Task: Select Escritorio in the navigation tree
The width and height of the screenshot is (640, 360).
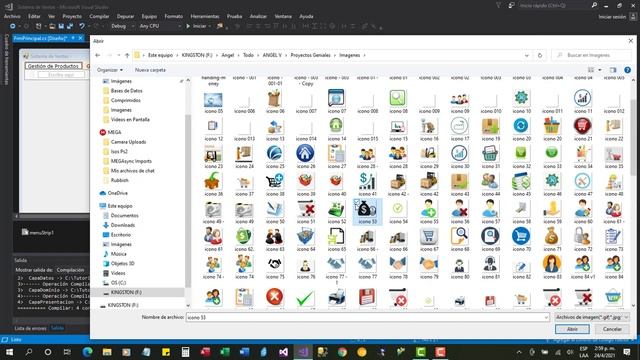Action: [x=121, y=235]
